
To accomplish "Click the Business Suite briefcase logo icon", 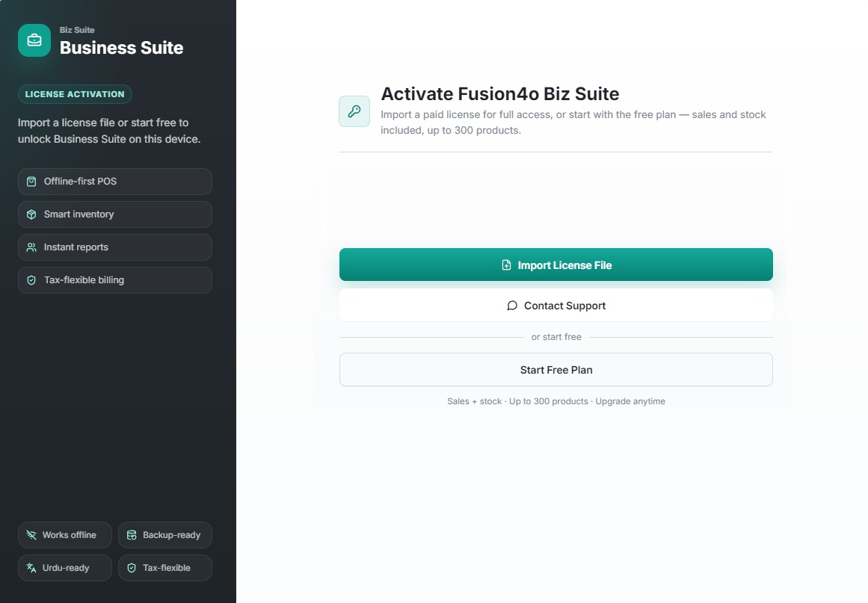I will coord(34,40).
